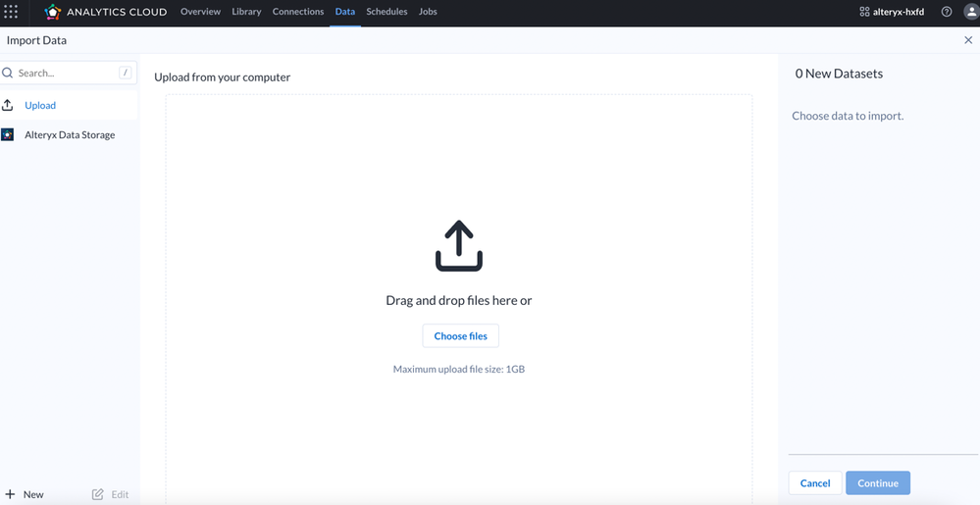This screenshot has width=980, height=505.
Task: Click the drag and drop upload area
Action: point(459,299)
